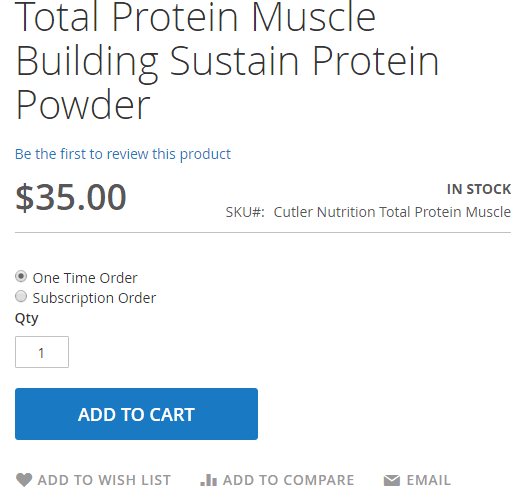Image resolution: width=530 pixels, height=501 pixels.
Task: Click the Email text link
Action: click(x=429, y=480)
